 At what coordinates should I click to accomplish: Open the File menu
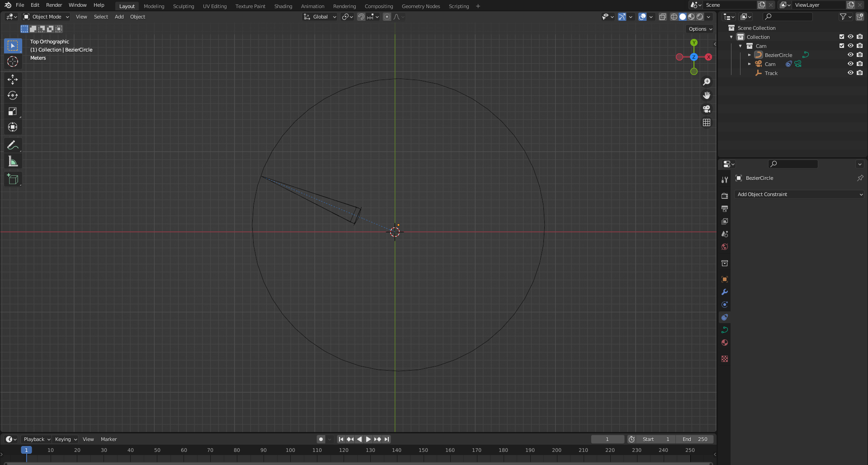20,5
